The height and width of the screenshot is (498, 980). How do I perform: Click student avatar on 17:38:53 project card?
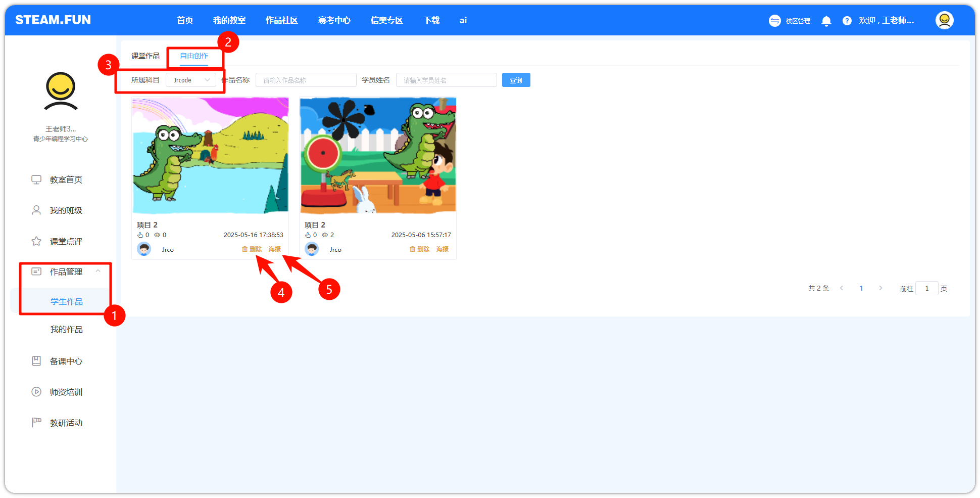click(144, 249)
